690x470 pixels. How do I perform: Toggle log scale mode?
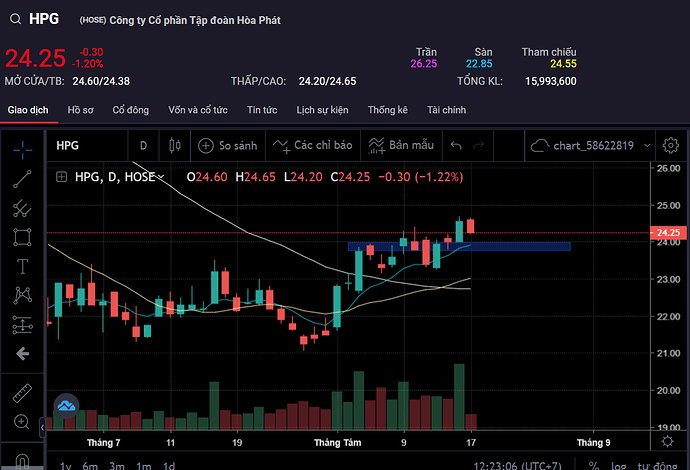pyautogui.click(x=618, y=466)
